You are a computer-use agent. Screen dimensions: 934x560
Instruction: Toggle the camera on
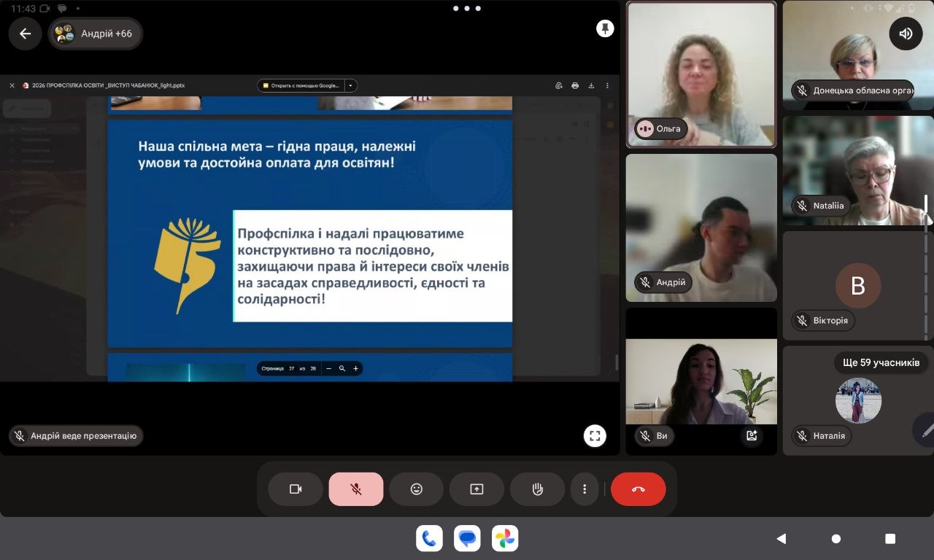point(296,489)
